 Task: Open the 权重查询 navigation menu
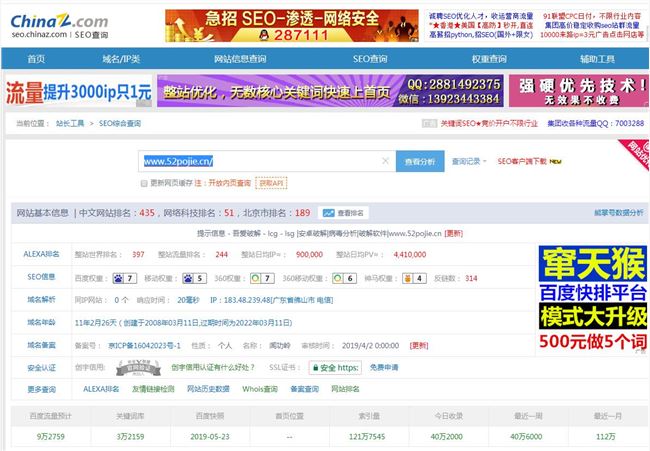click(x=489, y=59)
